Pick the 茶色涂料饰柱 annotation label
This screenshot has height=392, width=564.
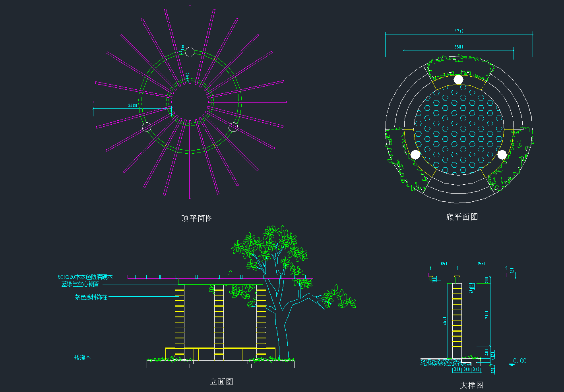[91, 297]
